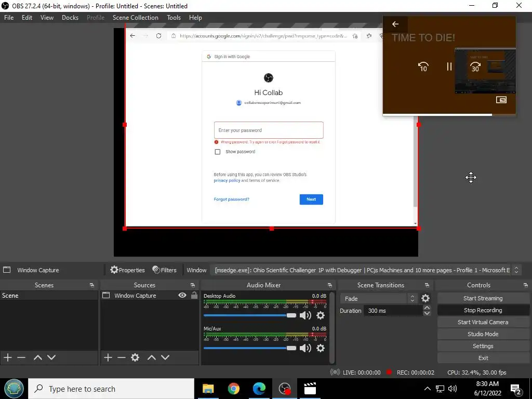
Task: Open transition properties gear
Action: [425, 298]
